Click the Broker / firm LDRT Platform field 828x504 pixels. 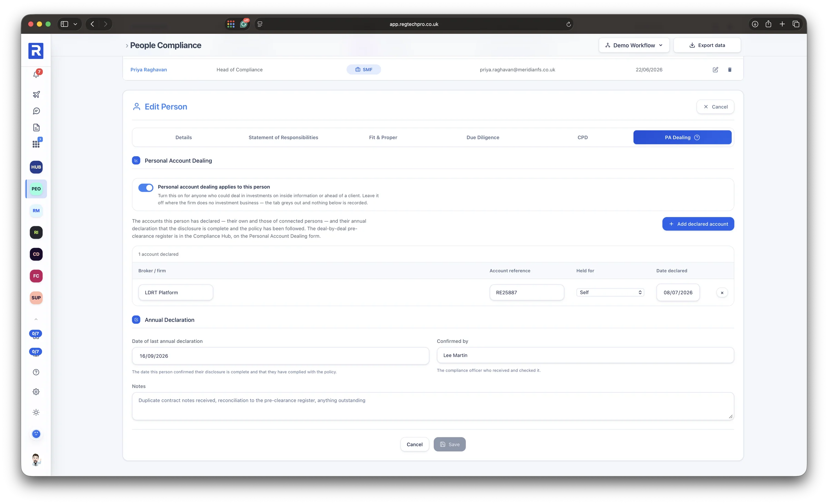click(176, 293)
